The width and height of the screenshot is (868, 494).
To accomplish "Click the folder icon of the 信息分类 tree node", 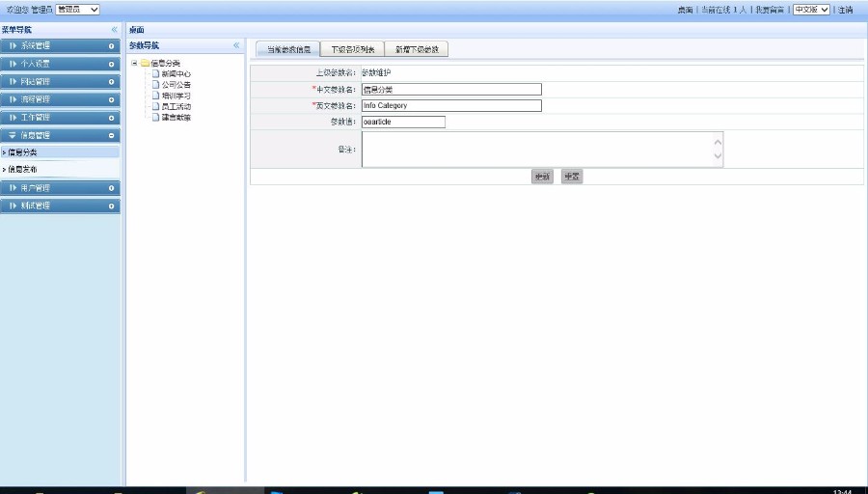I will [x=145, y=63].
